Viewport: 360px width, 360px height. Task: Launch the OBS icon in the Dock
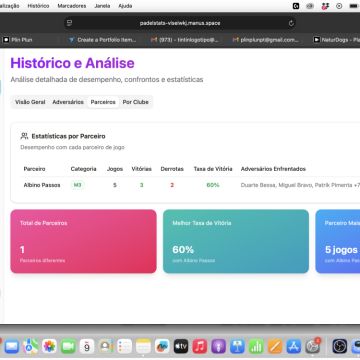339,347
